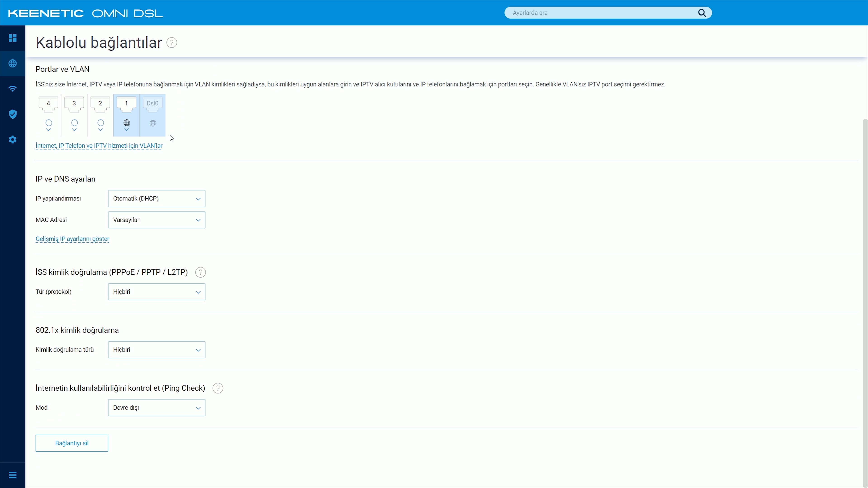Image resolution: width=868 pixels, height=488 pixels.
Task: Click the VLAN'lar settings link
Action: pos(99,145)
